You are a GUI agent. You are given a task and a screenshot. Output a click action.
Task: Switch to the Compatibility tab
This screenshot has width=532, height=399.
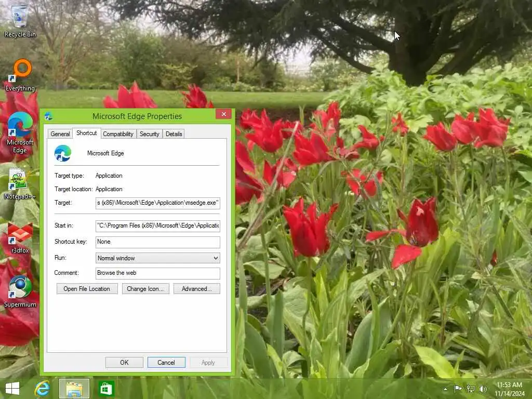point(118,134)
